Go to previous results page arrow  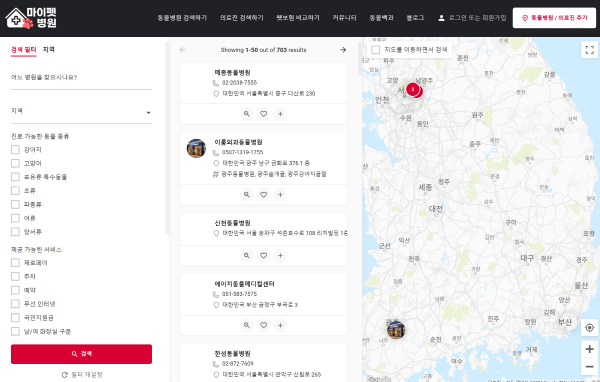[x=183, y=50]
